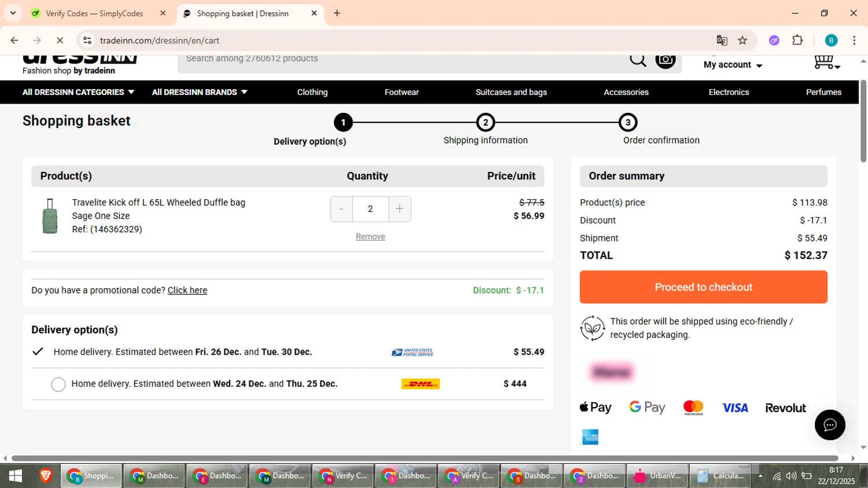Image resolution: width=868 pixels, height=488 pixels.
Task: Open the Footwear menu
Action: tap(402, 92)
